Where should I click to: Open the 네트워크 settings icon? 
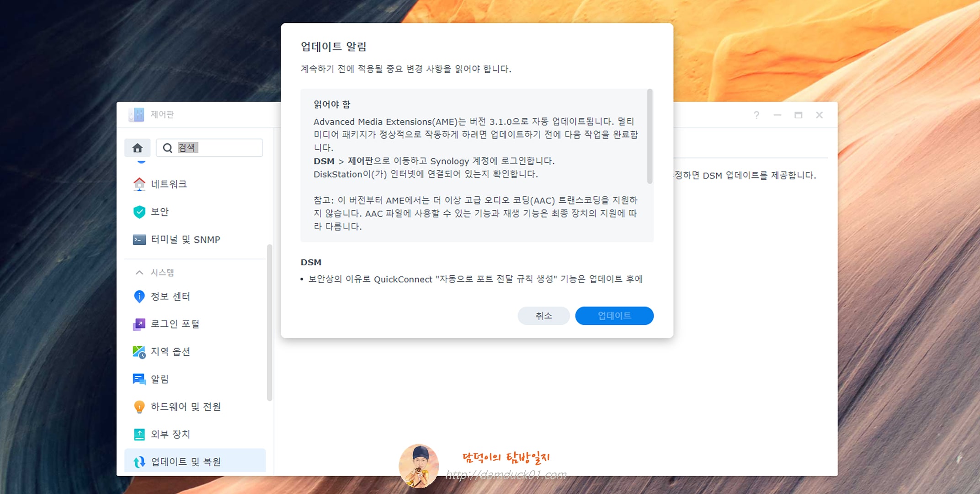tap(139, 184)
